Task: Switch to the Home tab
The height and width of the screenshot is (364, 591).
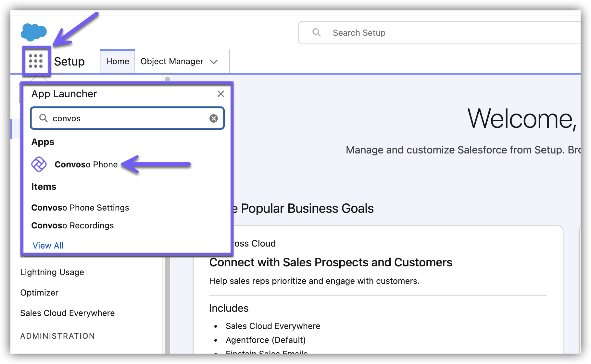Action: [x=118, y=61]
